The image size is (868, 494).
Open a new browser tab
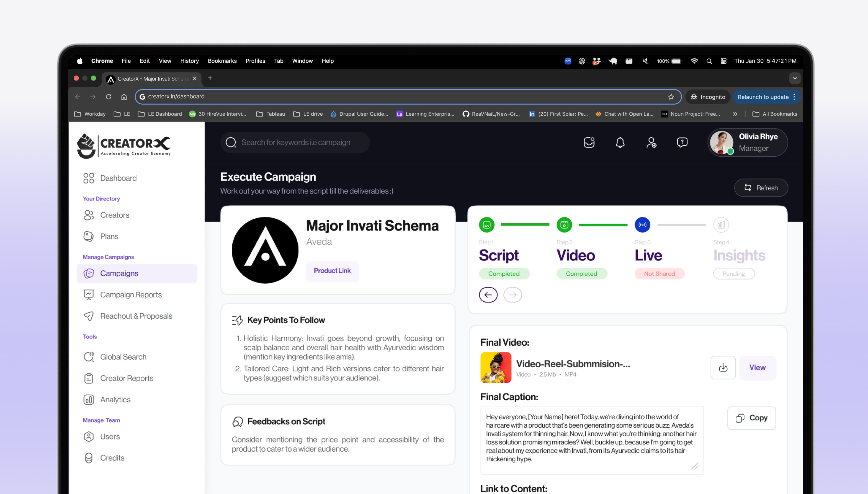[x=210, y=78]
